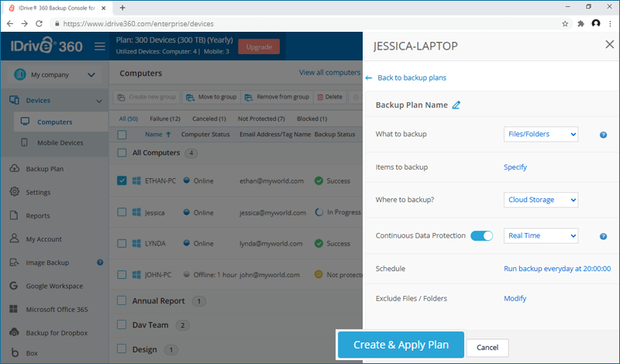
Task: Click Modify for Exclude Files / Folders
Action: pos(515,298)
